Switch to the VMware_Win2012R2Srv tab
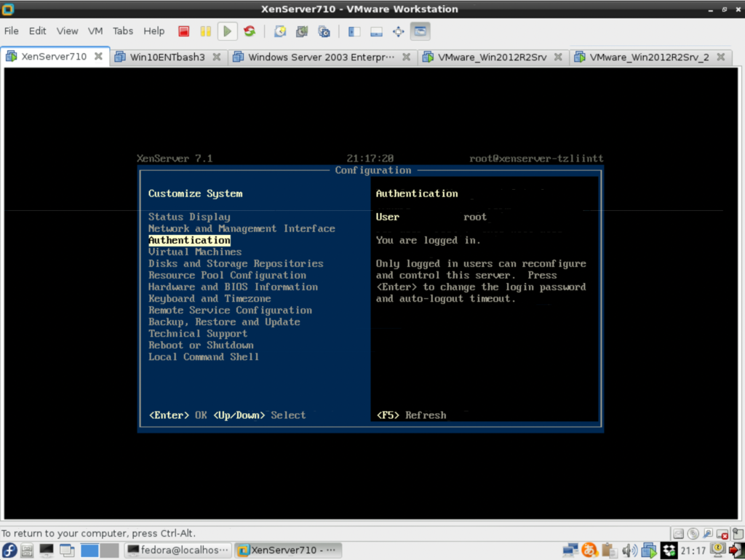745x560 pixels. pyautogui.click(x=492, y=57)
